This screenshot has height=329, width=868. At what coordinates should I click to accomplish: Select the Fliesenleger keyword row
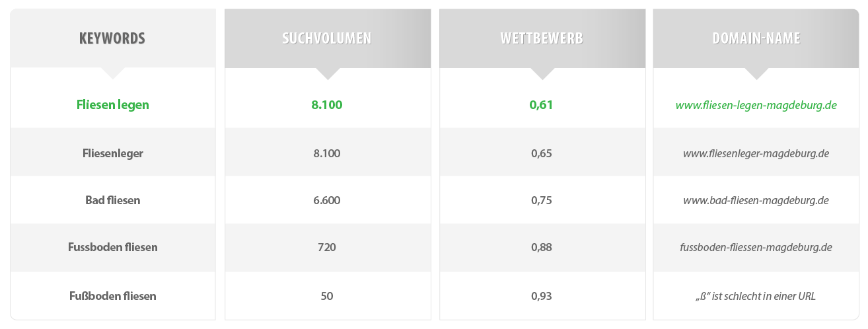click(x=112, y=153)
